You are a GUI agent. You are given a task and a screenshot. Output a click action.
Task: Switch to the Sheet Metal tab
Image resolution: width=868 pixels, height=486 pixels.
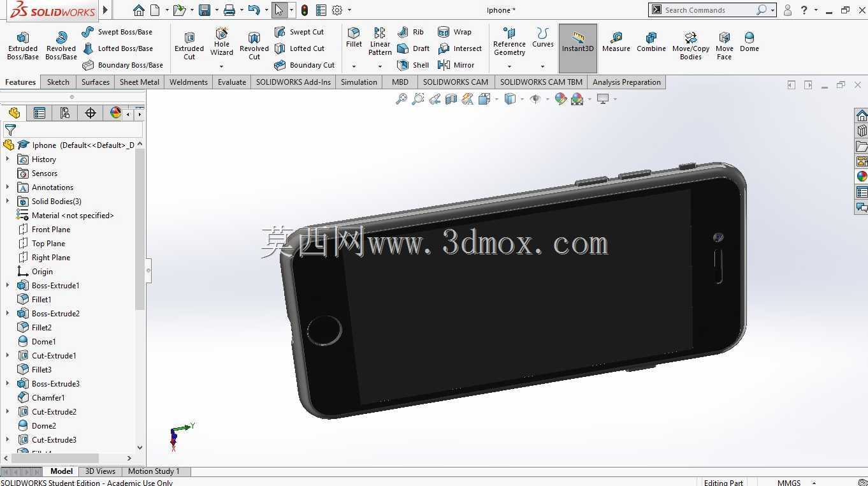pyautogui.click(x=140, y=82)
